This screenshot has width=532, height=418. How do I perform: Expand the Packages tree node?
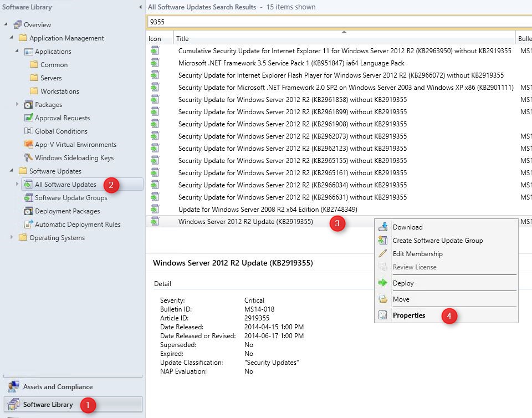click(x=17, y=104)
